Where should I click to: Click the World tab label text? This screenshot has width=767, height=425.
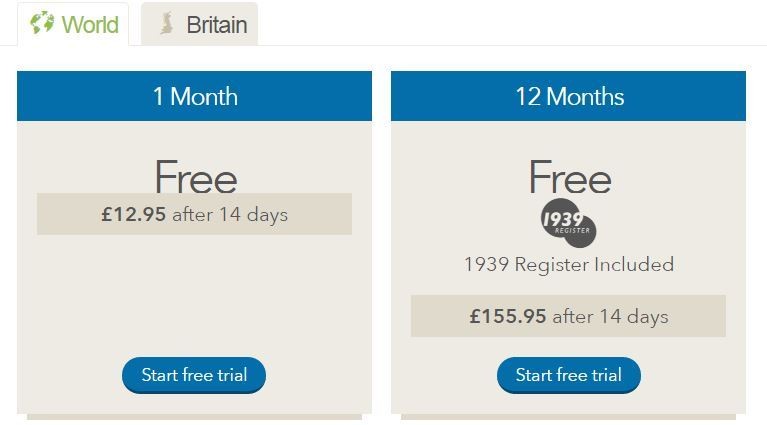pos(90,24)
